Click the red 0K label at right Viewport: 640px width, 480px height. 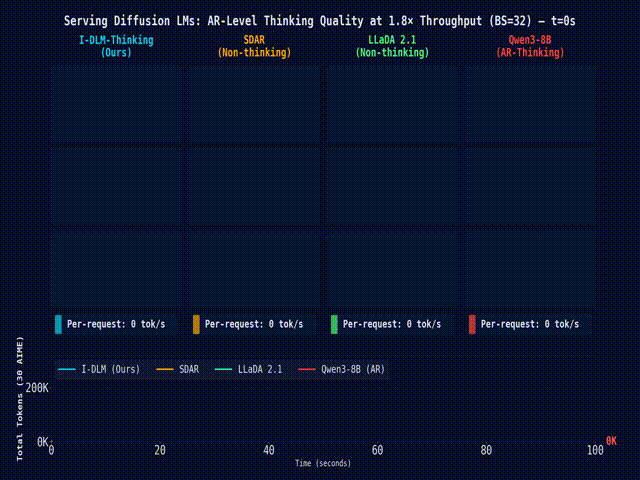611,441
